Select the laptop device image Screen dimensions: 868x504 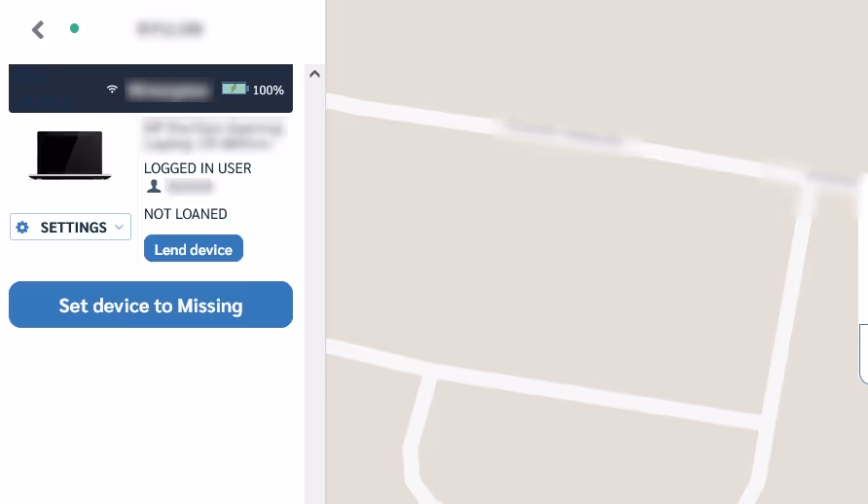70,156
